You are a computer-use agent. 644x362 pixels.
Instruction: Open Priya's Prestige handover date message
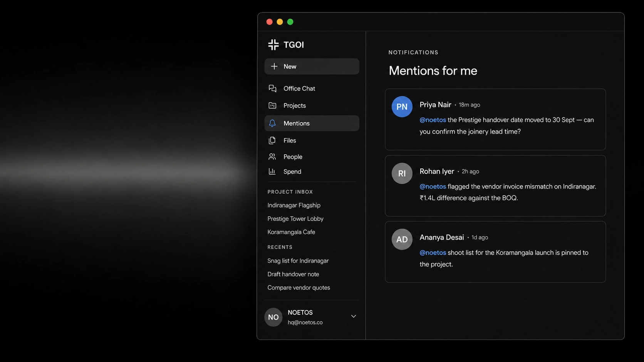point(495,119)
